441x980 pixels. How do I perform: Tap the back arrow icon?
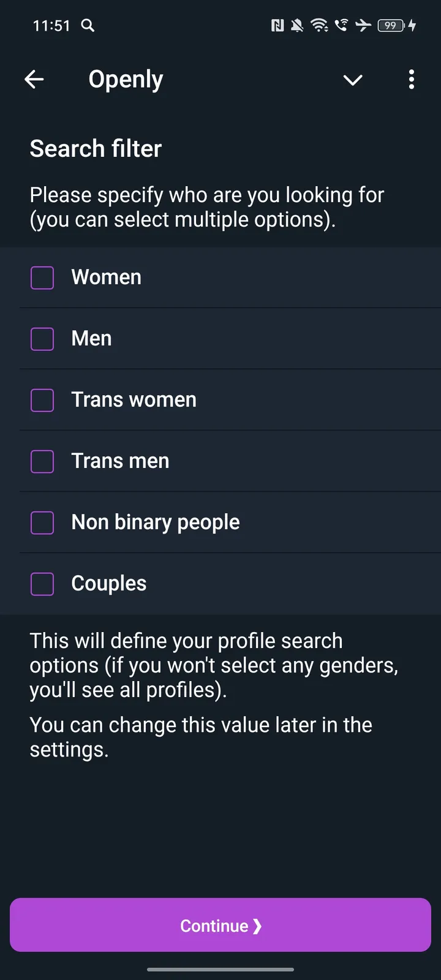pos(34,80)
